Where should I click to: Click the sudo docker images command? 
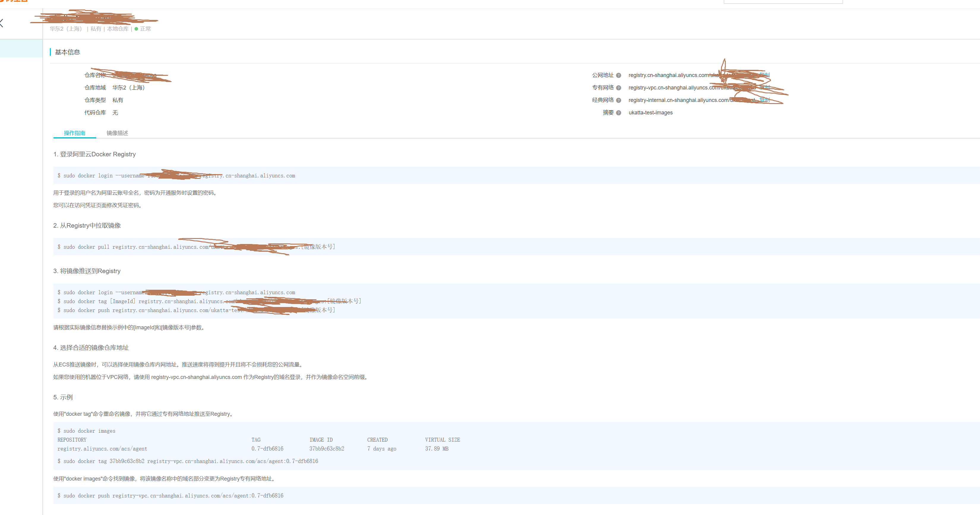(86, 431)
